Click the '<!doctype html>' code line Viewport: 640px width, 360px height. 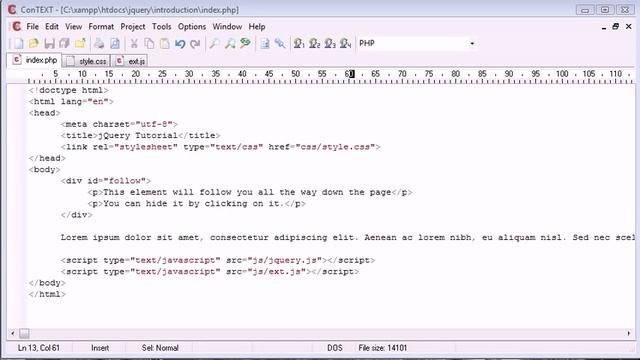point(69,90)
